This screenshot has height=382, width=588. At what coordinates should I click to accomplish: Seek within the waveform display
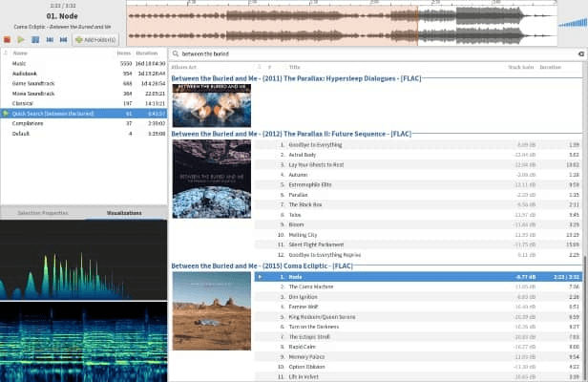pyautogui.click(x=342, y=26)
